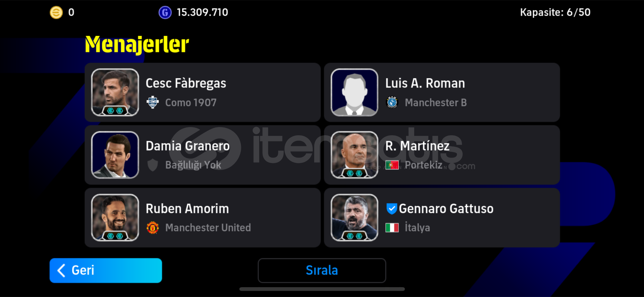Click the Portugal flag icon
This screenshot has height=297, width=644.
pos(392,165)
